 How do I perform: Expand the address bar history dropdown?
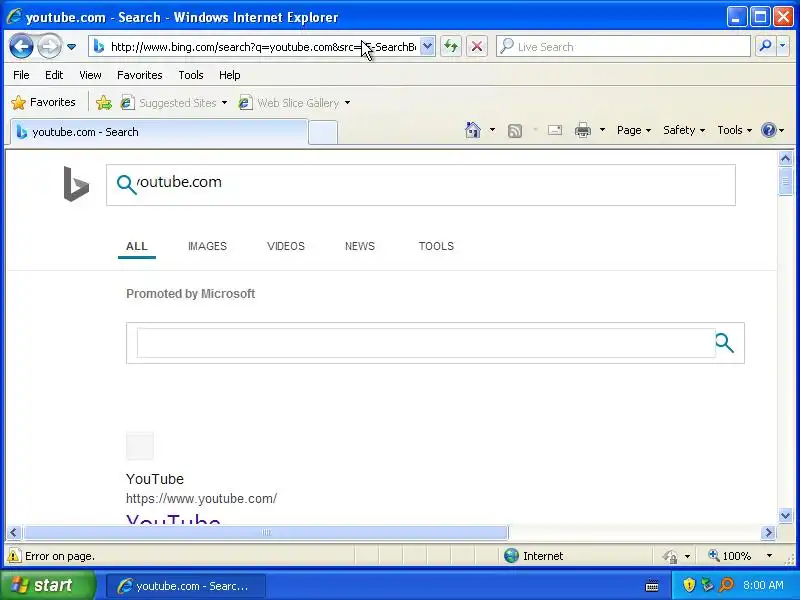(428, 47)
